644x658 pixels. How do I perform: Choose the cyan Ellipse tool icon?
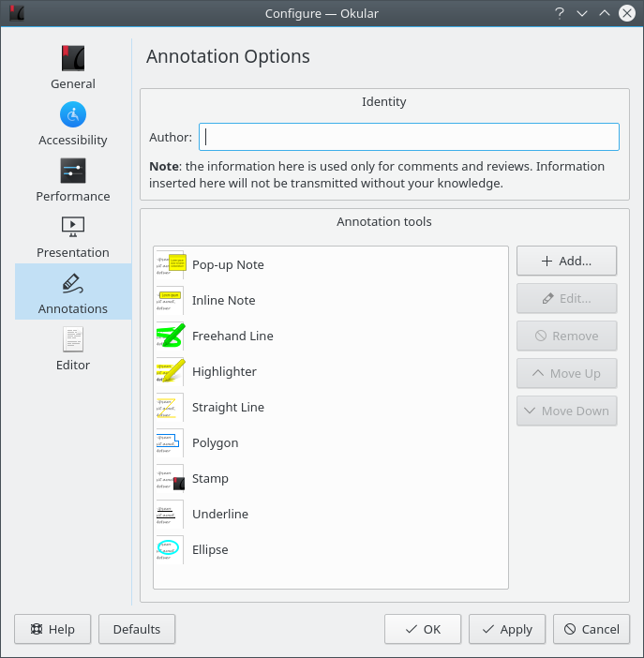pos(170,550)
